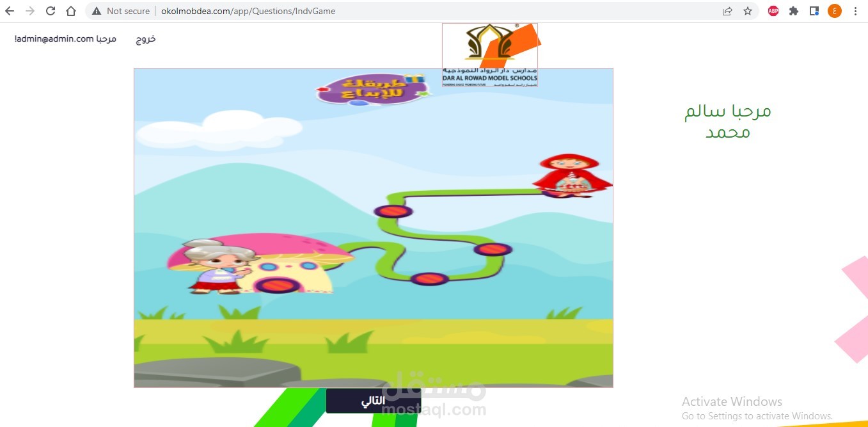868x427 pixels.
Task: Click the okolmobdea.com address bar URL
Action: 248,11
